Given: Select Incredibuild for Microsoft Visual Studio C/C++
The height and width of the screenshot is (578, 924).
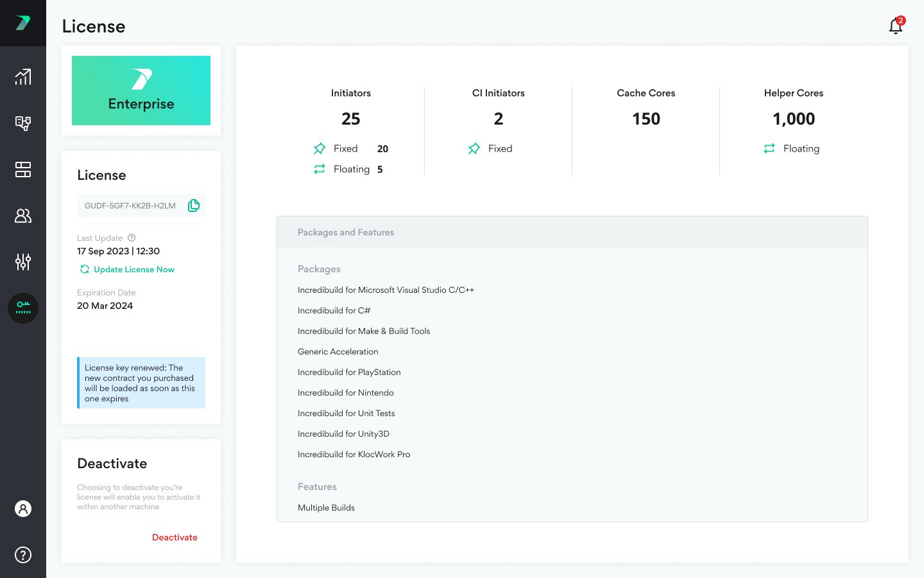Looking at the screenshot, I should (x=386, y=290).
